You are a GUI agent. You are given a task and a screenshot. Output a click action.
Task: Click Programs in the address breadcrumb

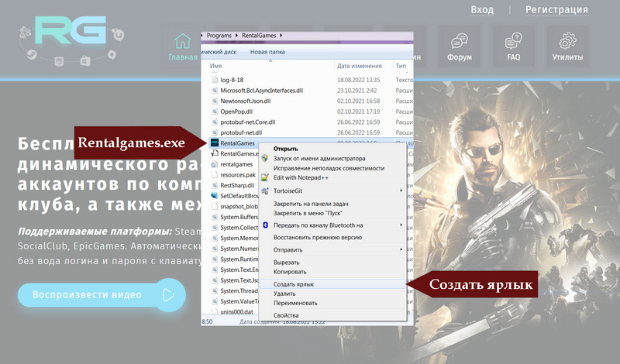(219, 35)
